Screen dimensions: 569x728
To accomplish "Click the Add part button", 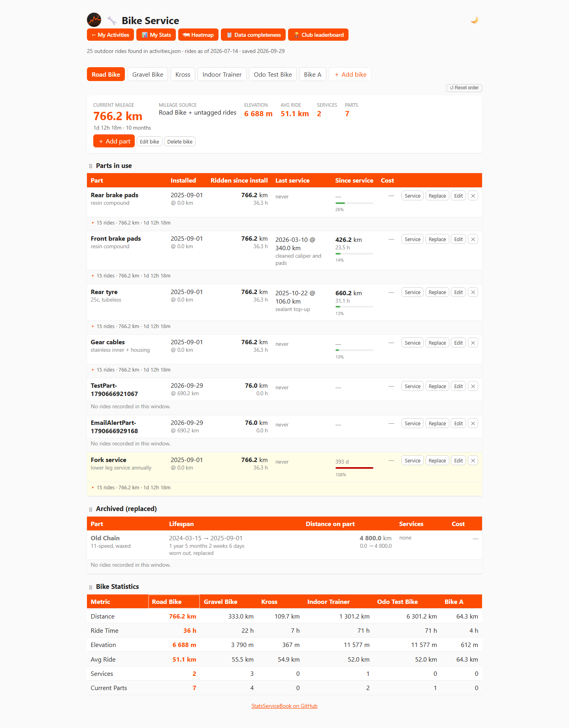I will click(114, 141).
